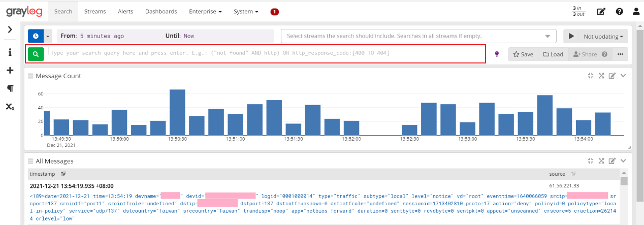Run the search with green magnifier button
644x225 pixels.
36,53
